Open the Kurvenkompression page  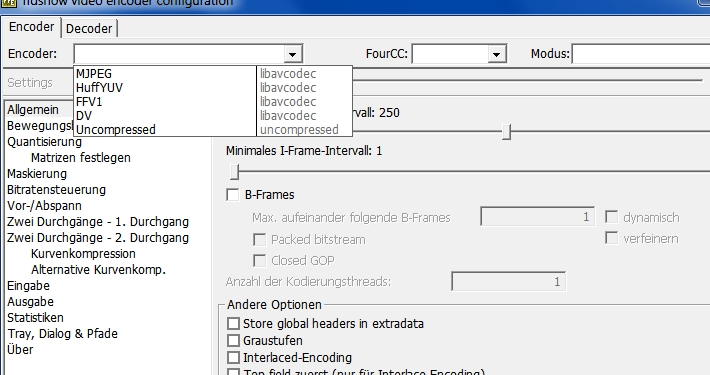(83, 254)
